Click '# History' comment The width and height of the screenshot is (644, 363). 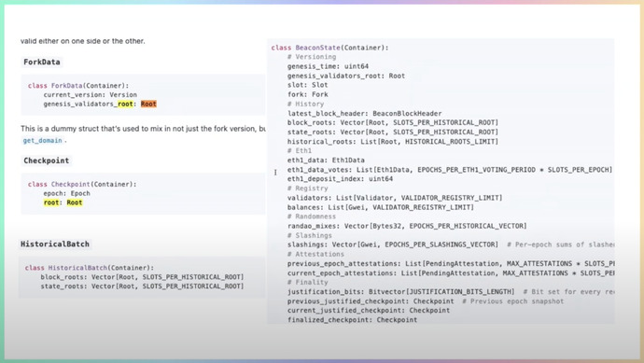pos(306,104)
